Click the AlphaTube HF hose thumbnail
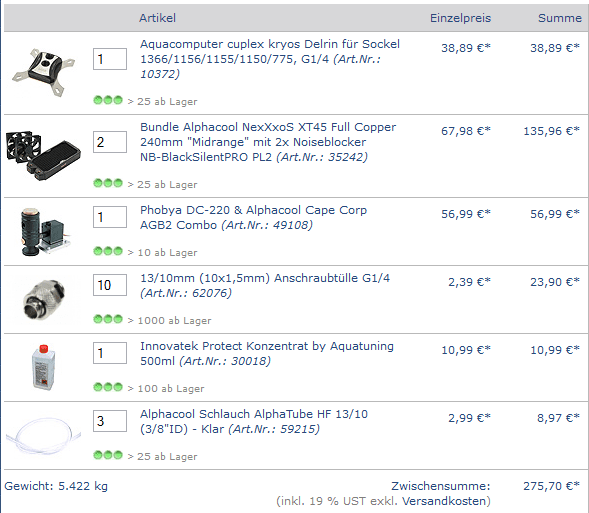589x513 pixels. pos(43,436)
